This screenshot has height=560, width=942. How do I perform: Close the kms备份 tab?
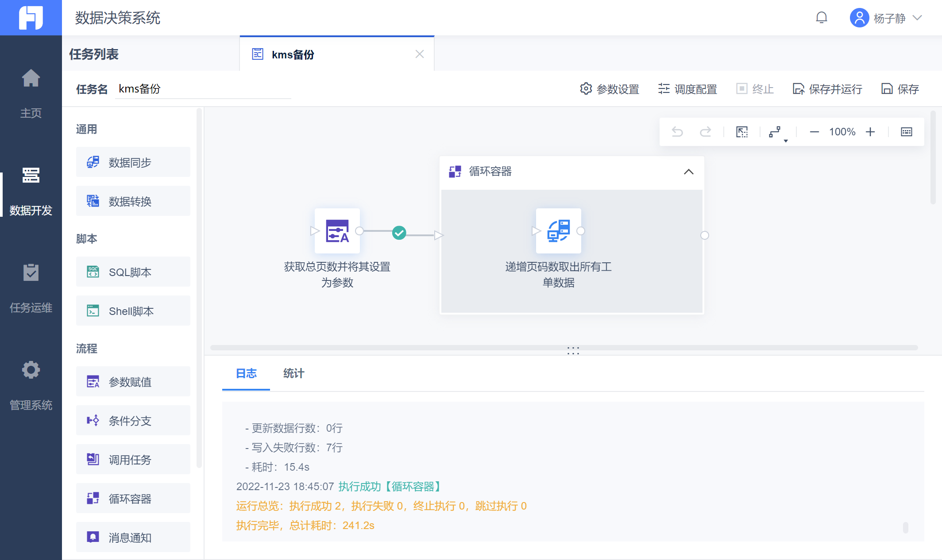(x=420, y=54)
